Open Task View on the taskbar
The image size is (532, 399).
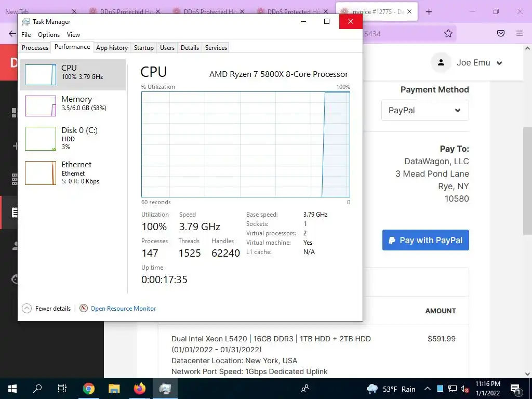[62, 389]
